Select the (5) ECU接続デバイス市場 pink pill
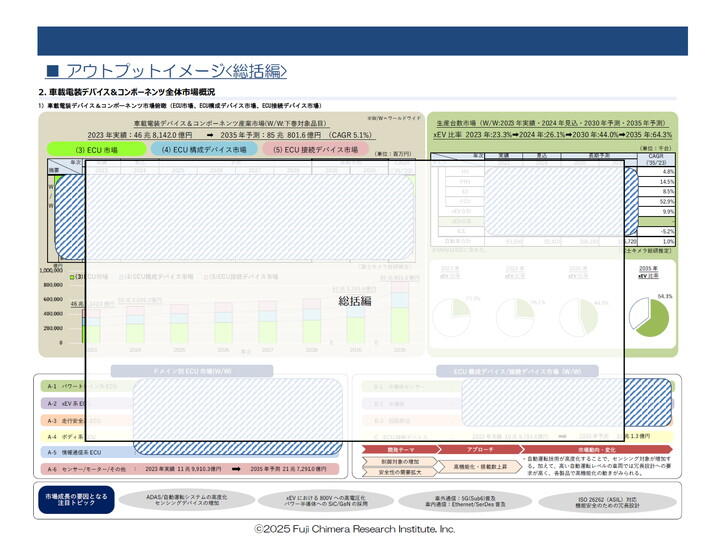Screen dimensions: 720x540 pos(315,150)
